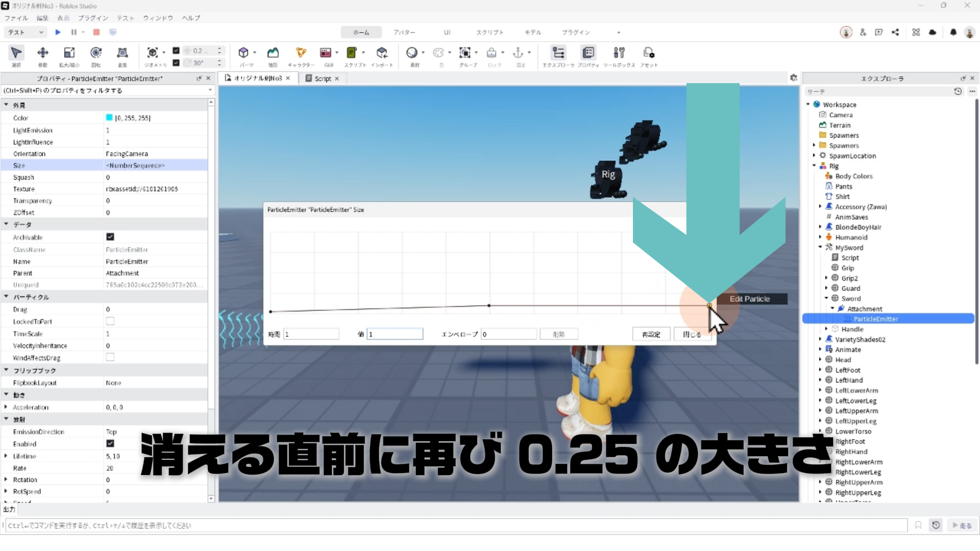Viewport: 980px width, 551px height.
Task: Expand the Handle tree item
Action: tap(826, 329)
